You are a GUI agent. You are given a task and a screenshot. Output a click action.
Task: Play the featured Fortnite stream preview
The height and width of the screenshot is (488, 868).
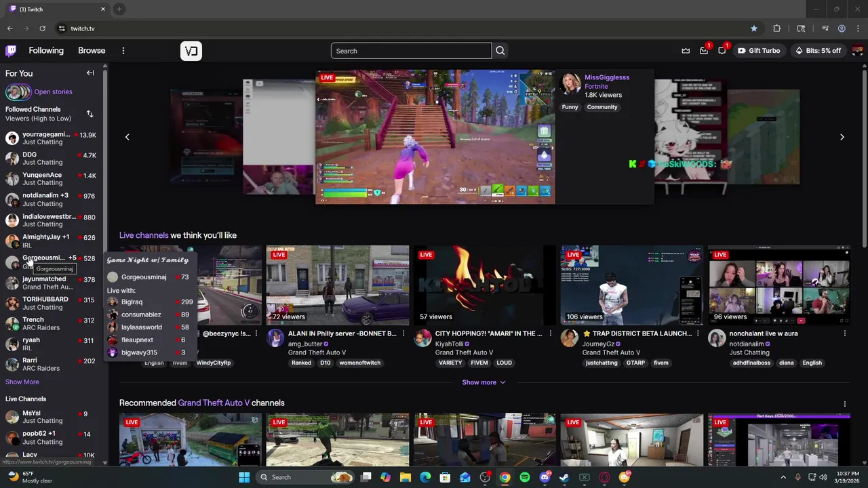click(x=435, y=137)
